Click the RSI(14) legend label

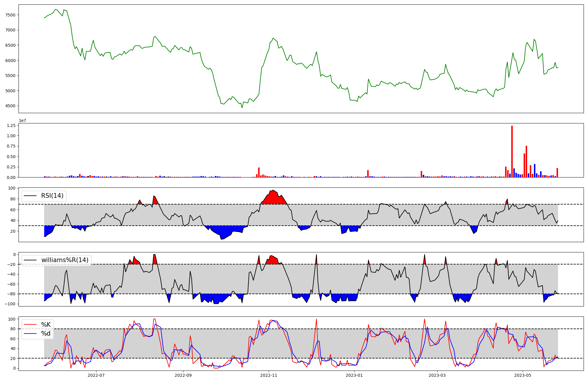(52, 196)
